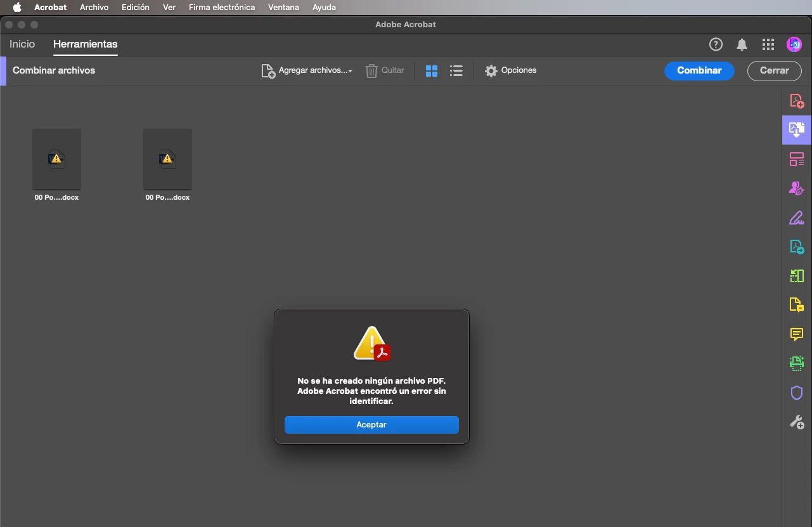Screen dimensions: 812x527
Task: Select the first docx file thumbnail
Action: point(56,159)
